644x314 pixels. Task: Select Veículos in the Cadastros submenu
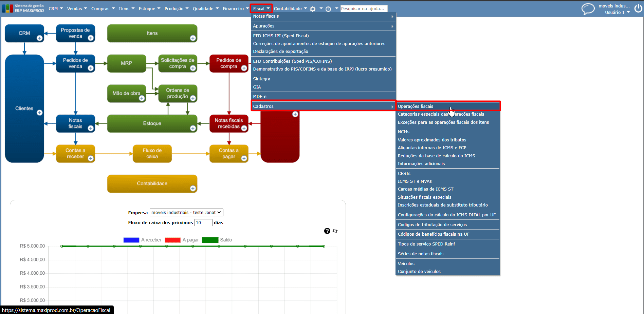[406, 264]
